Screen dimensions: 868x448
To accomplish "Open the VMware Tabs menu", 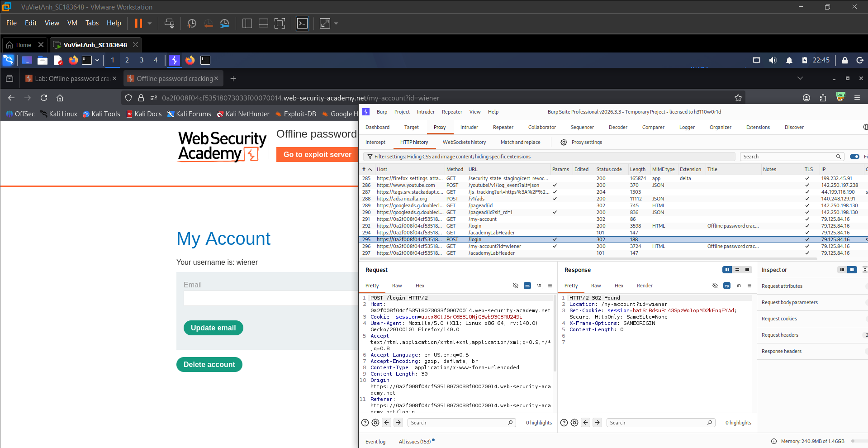I will (x=92, y=23).
